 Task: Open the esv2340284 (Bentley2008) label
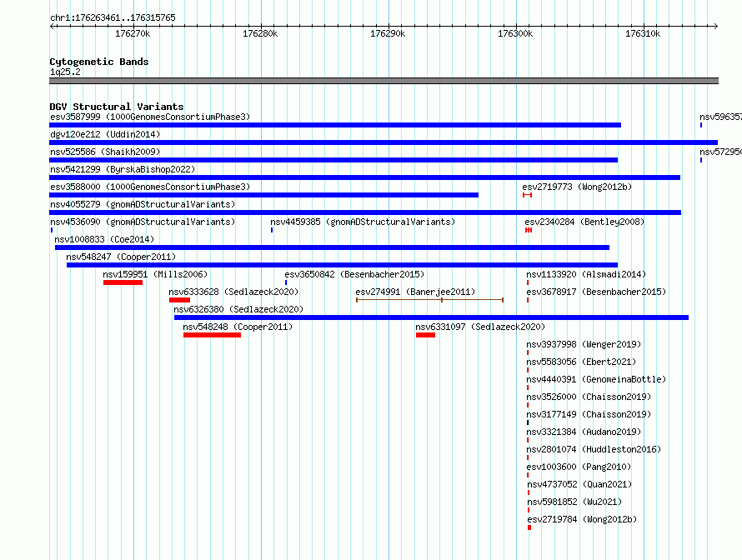[584, 222]
